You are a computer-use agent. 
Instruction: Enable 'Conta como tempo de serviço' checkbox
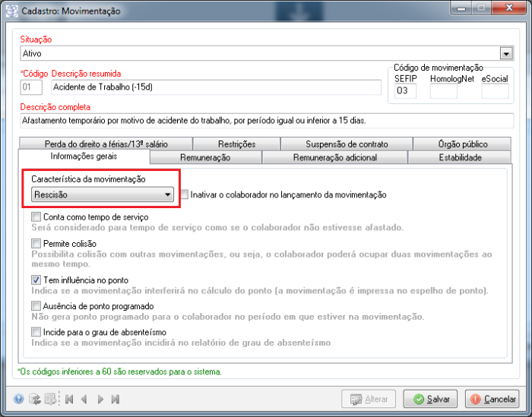tap(36, 217)
